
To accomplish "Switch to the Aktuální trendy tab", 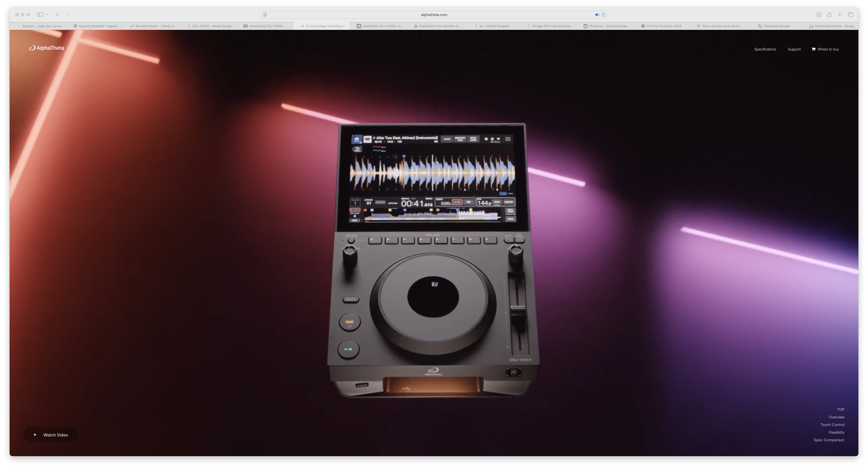I will pos(151,26).
